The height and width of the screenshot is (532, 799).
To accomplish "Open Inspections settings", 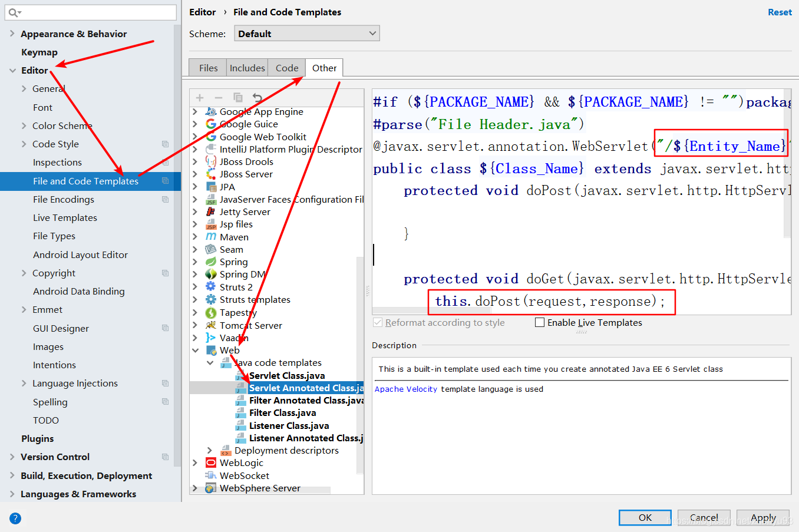I will pos(57,162).
